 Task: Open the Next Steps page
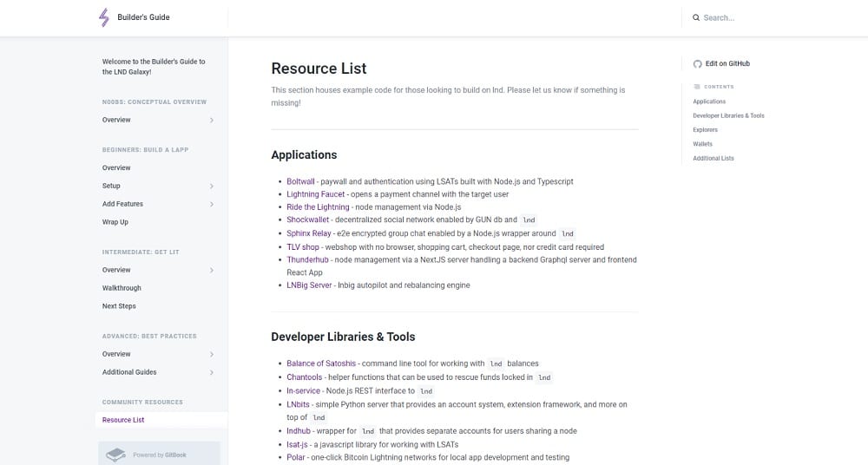click(x=118, y=306)
